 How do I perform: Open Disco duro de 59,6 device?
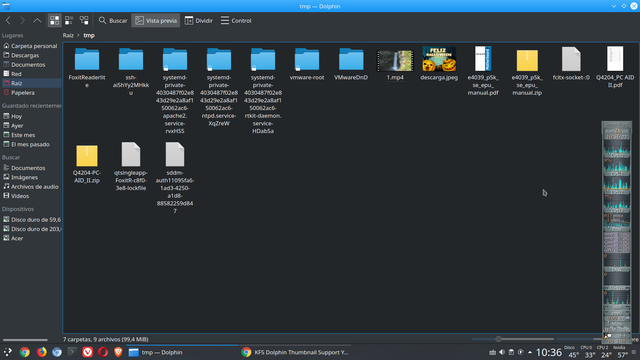click(31, 220)
